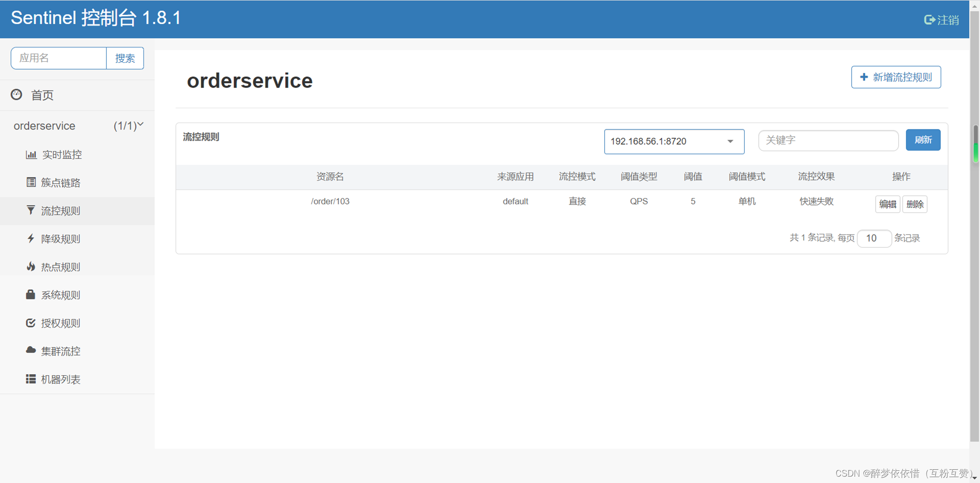The image size is (980, 483).
Task: Click the plus icon on 新增流控规则
Action: (x=864, y=77)
